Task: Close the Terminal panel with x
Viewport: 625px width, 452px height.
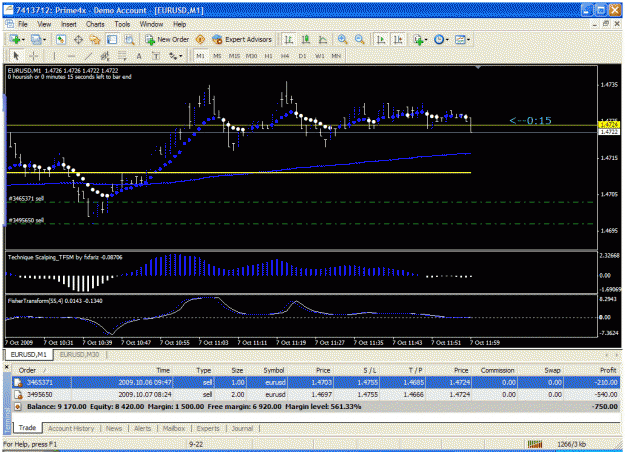Action: pyautogui.click(x=6, y=366)
